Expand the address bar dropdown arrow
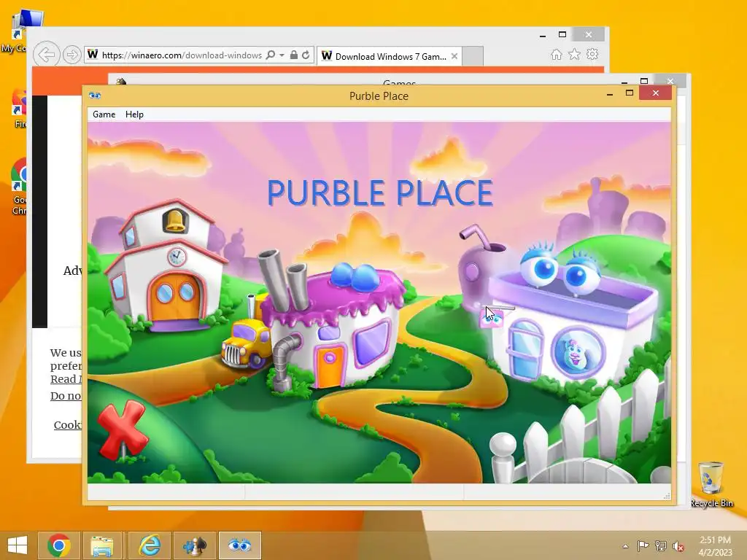 (282, 55)
